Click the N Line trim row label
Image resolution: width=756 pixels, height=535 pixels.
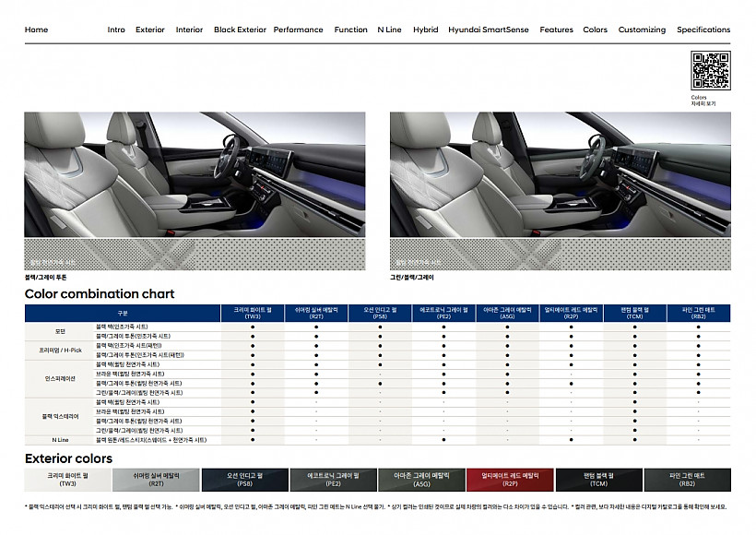tap(60, 440)
